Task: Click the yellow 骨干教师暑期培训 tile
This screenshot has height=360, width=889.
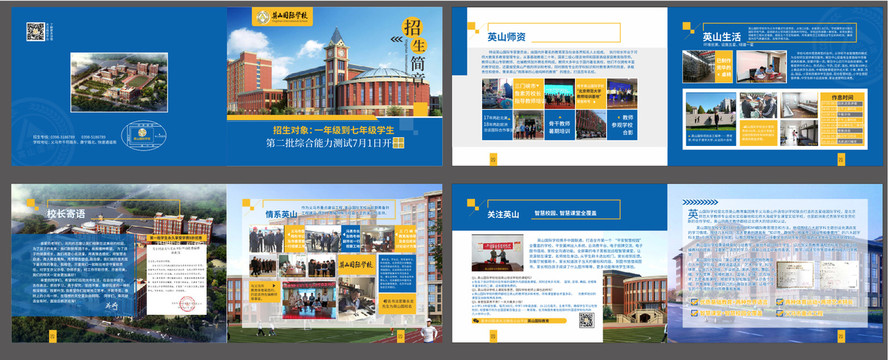Action: (559, 125)
